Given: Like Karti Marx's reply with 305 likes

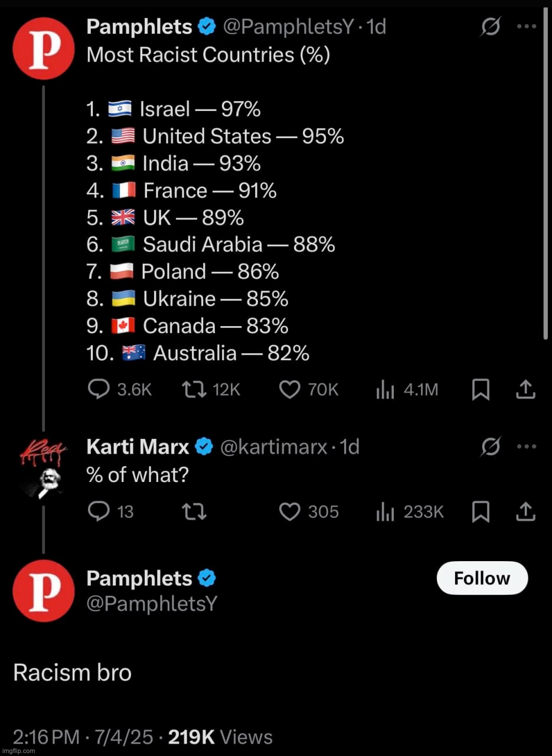Looking at the screenshot, I should point(289,511).
